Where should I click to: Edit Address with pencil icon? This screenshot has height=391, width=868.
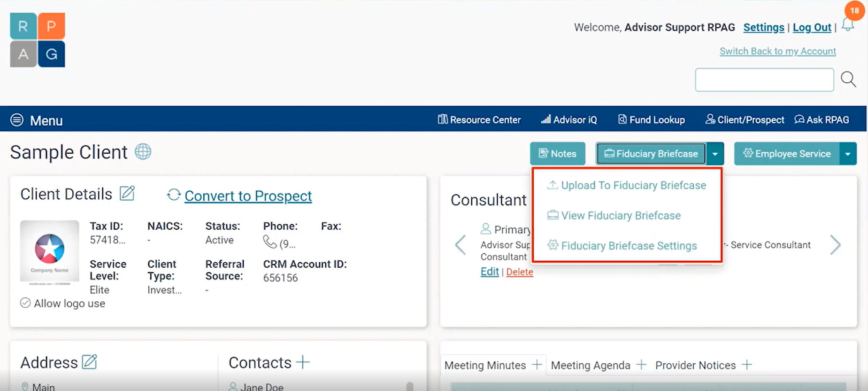tap(89, 362)
